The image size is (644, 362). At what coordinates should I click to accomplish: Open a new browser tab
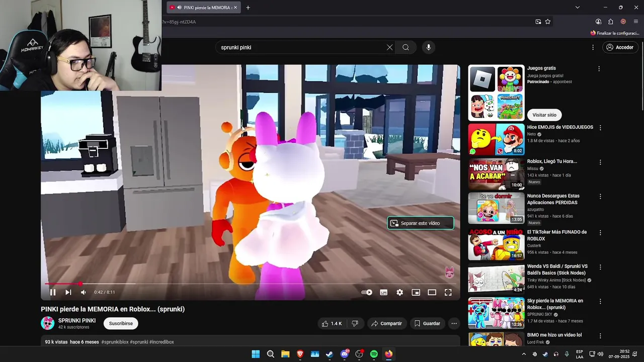pyautogui.click(x=248, y=8)
